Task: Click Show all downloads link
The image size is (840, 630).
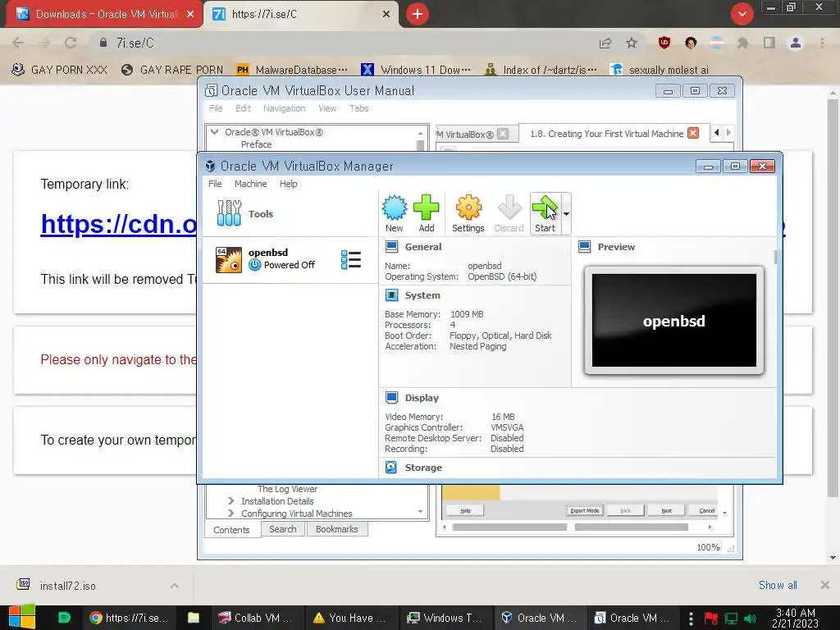Action: (x=778, y=585)
